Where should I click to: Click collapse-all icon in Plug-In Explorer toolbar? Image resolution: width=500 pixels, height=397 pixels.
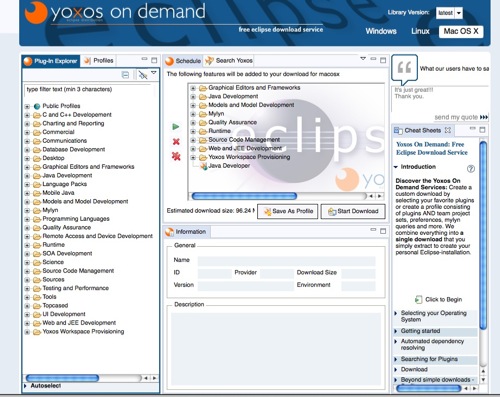click(x=125, y=75)
